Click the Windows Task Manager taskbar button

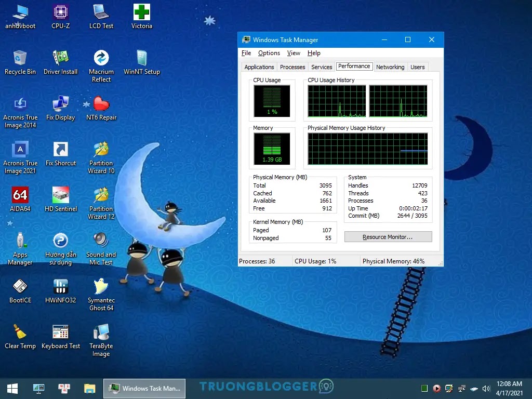(144, 389)
